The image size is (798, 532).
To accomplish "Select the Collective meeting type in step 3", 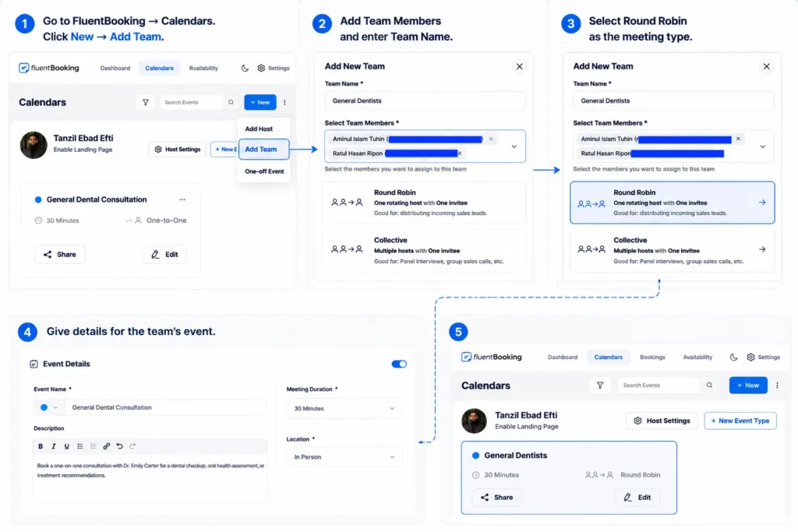I will [672, 250].
